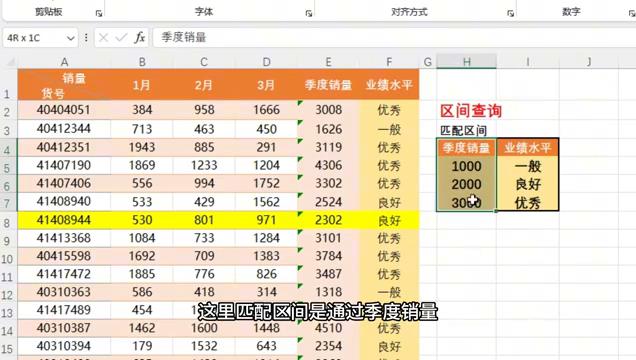Screen dimensions: 636x360
Task: Click cell with item number 40404051
Action: pos(64,110)
